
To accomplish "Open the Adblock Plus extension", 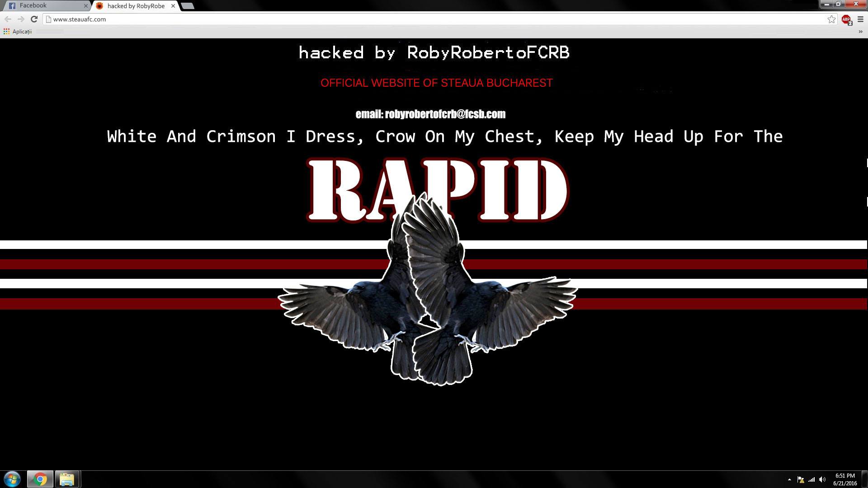I will [x=846, y=19].
